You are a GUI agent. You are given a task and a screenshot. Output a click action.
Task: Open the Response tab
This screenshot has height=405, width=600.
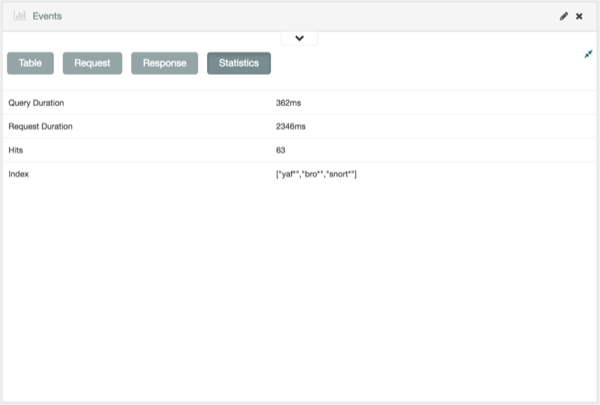(x=165, y=63)
